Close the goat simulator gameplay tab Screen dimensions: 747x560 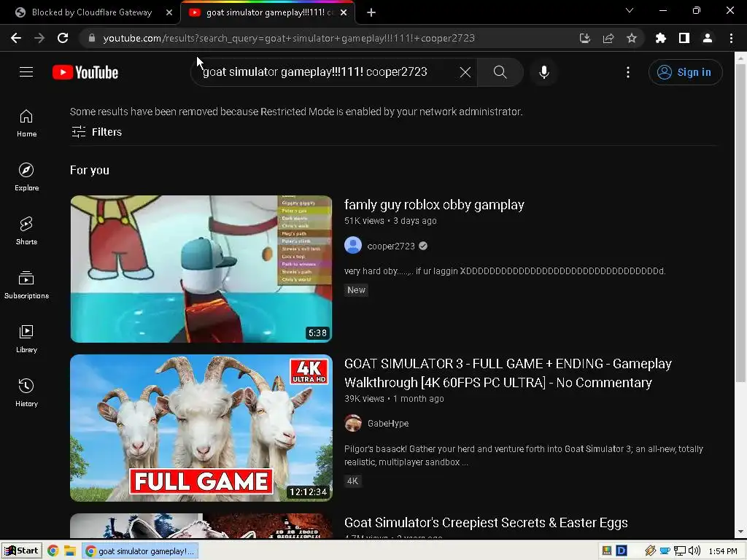point(344,12)
